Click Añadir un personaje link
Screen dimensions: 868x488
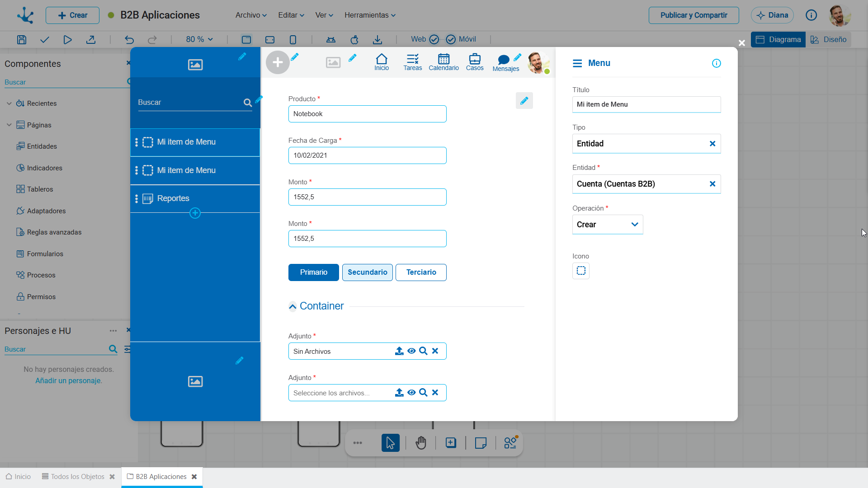[69, 381]
